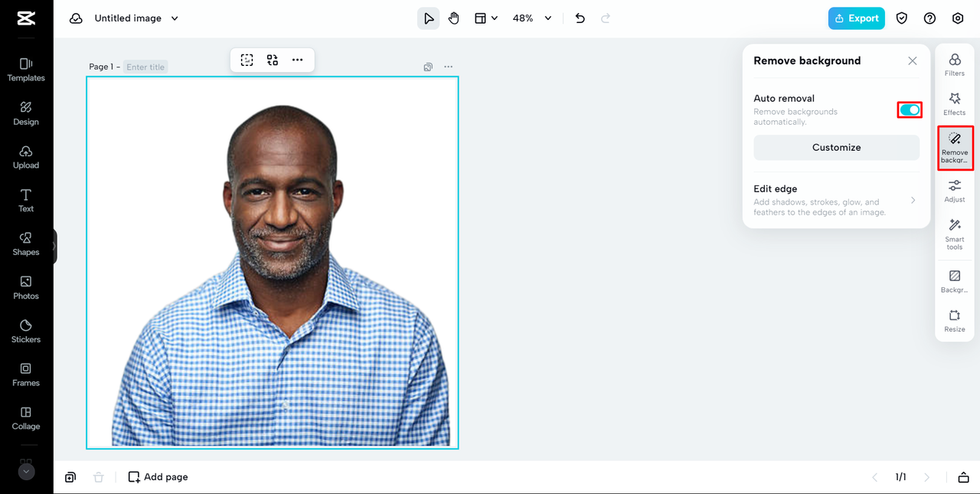This screenshot has height=494, width=980.
Task: Click the cloud save status icon
Action: click(76, 18)
